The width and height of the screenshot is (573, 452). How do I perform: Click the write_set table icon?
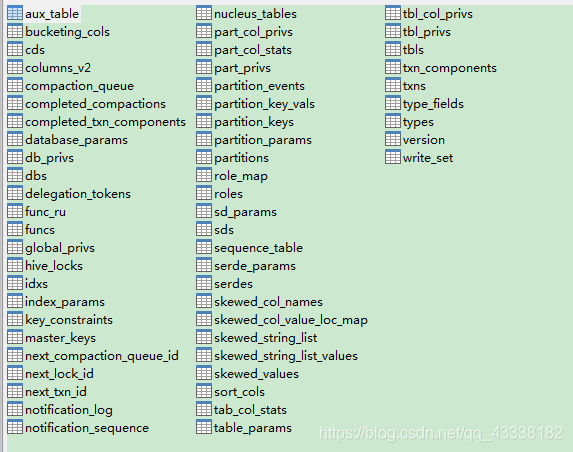[393, 157]
